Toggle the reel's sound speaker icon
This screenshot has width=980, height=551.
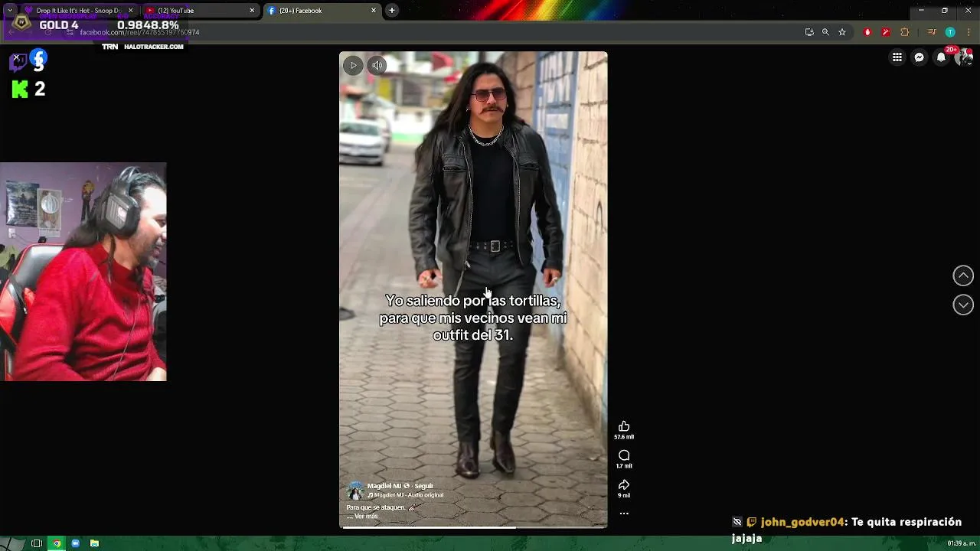(x=377, y=65)
